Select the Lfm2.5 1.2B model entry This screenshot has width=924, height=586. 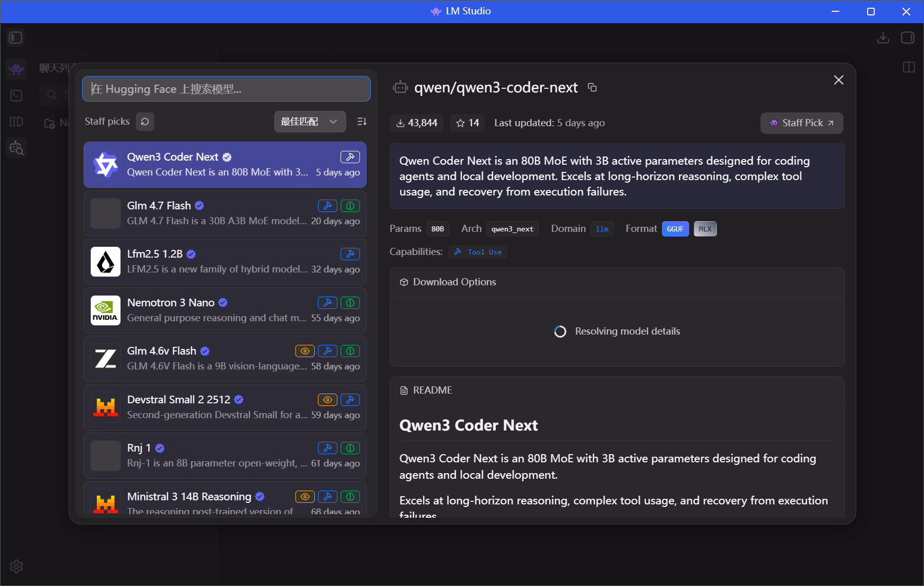pyautogui.click(x=225, y=262)
